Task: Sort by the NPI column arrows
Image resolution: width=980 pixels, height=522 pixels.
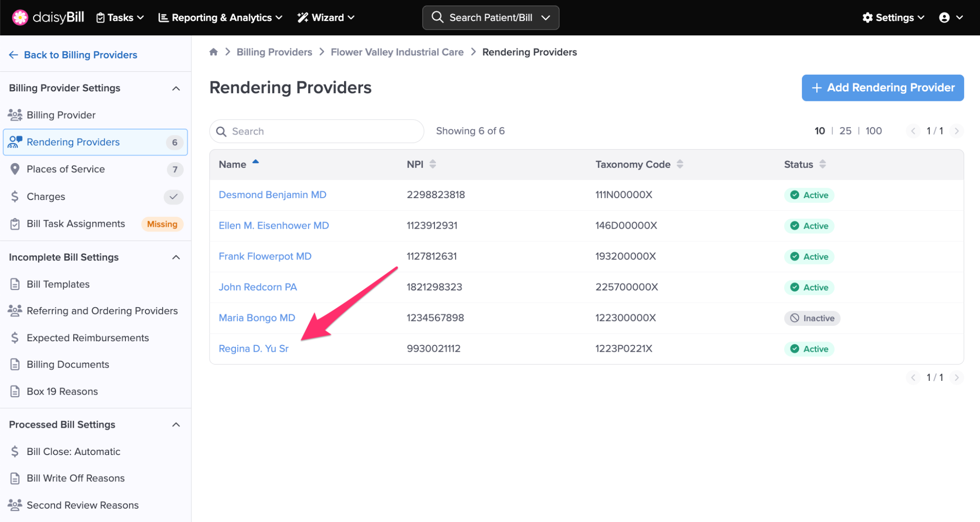Action: (433, 164)
